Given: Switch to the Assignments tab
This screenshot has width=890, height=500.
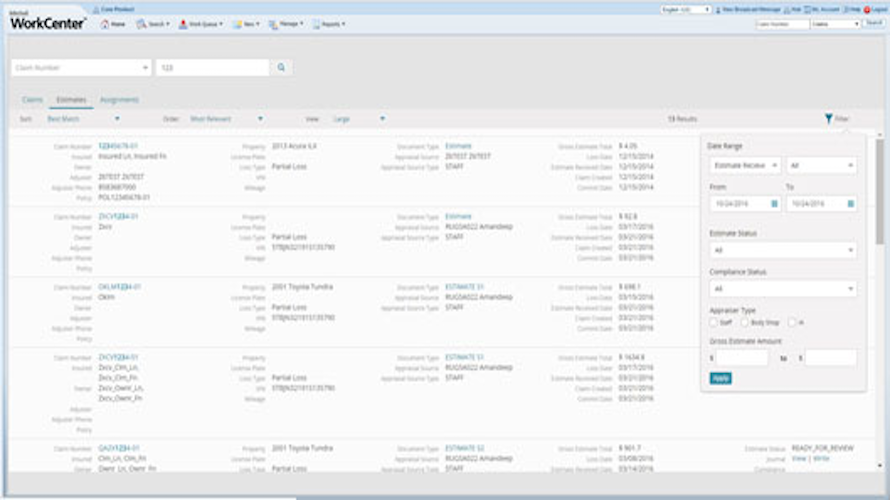Looking at the screenshot, I should point(118,100).
